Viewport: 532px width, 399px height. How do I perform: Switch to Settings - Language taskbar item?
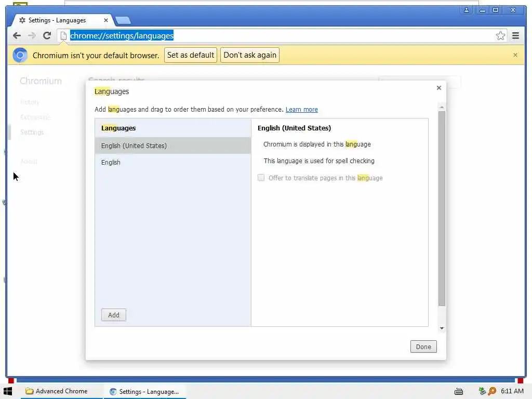(x=144, y=392)
